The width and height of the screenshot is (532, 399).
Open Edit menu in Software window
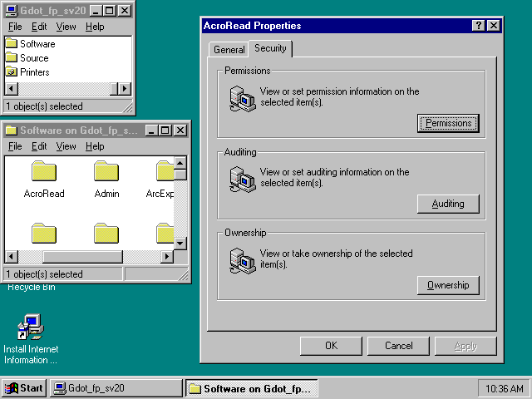(x=39, y=146)
